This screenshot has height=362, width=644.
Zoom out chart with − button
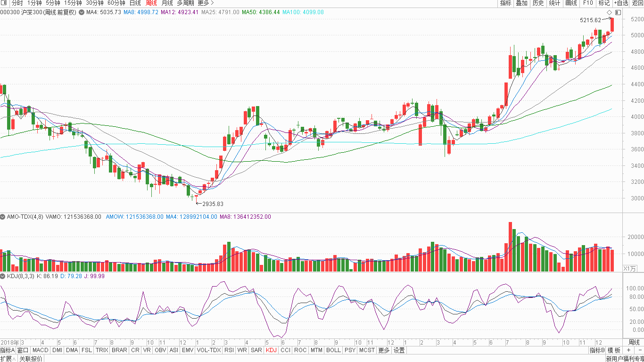639,350
